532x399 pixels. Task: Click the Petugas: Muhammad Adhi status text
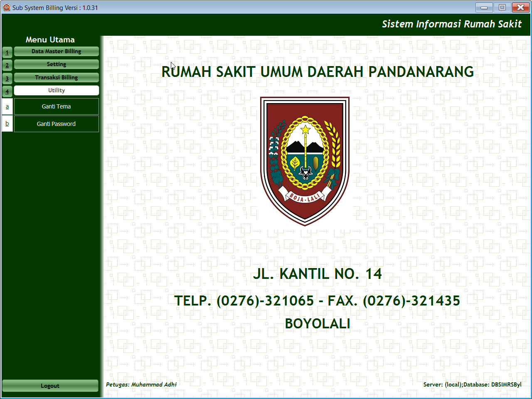coord(141,384)
